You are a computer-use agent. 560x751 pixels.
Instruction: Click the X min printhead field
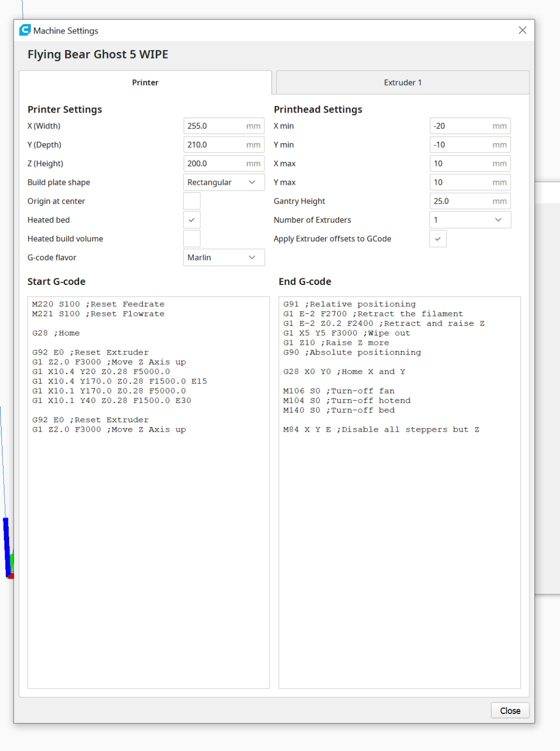pos(461,126)
